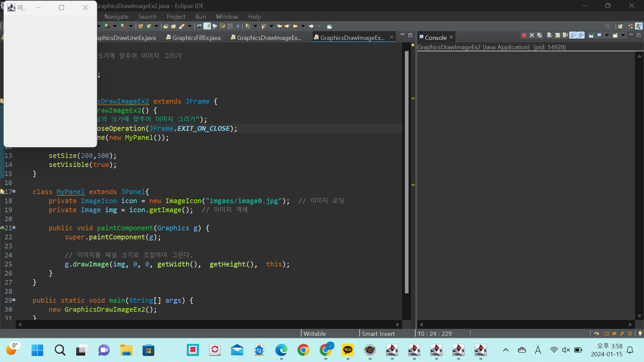Screen dimensions: 644x362
Task: Switch to GraphicsFillEx.java tab
Action: click(196, 38)
